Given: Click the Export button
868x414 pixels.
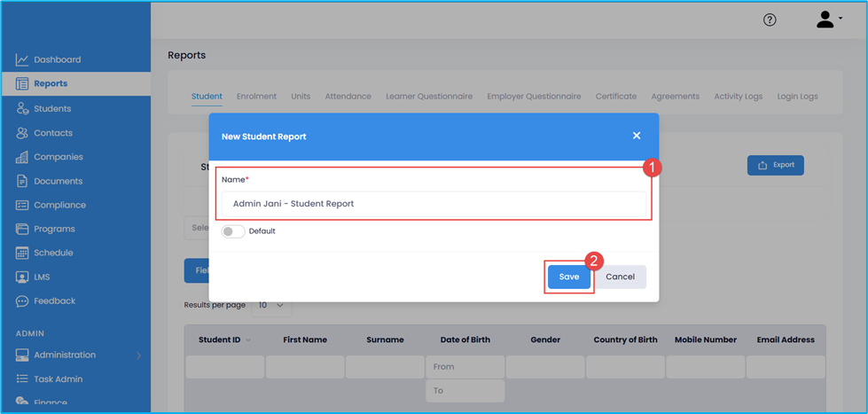Looking at the screenshot, I should point(775,165).
